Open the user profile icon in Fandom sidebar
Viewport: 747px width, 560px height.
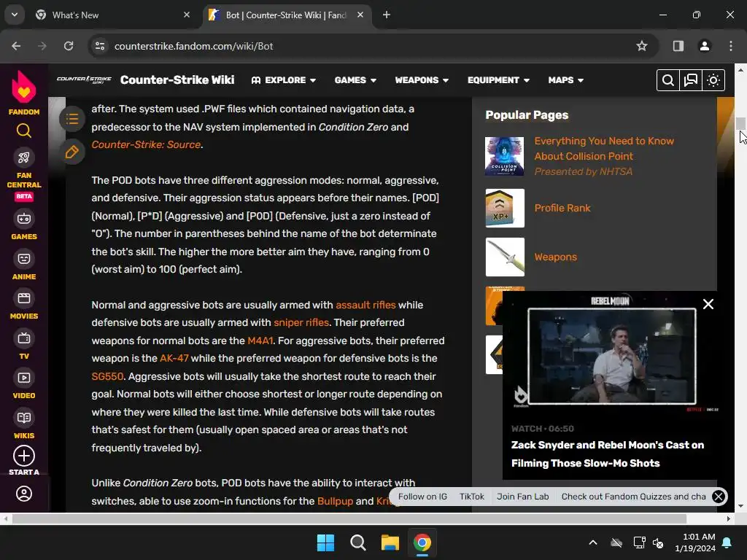tap(24, 494)
